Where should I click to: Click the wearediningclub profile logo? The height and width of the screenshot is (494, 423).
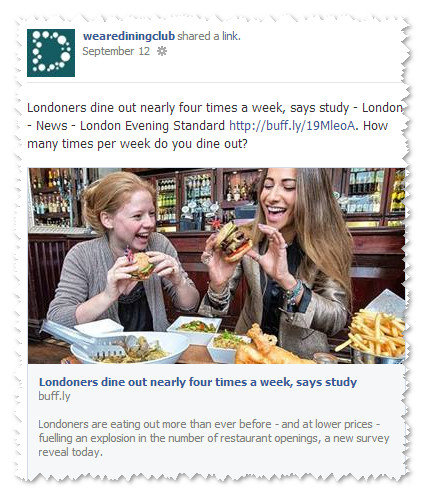click(51, 53)
